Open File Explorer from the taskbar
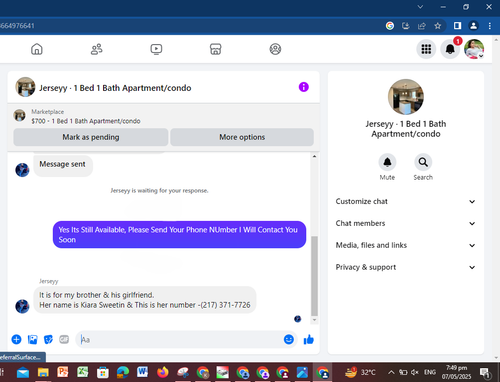 [43, 372]
